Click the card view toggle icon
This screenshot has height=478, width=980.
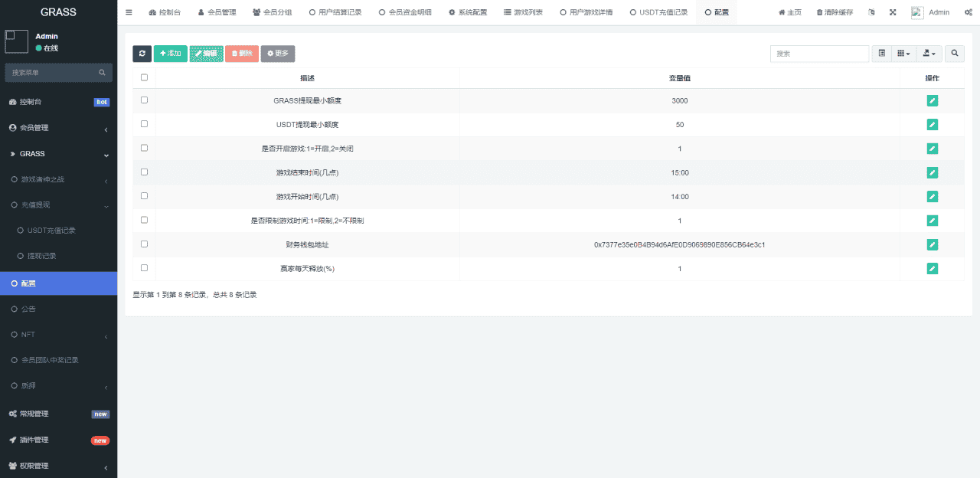coord(882,54)
